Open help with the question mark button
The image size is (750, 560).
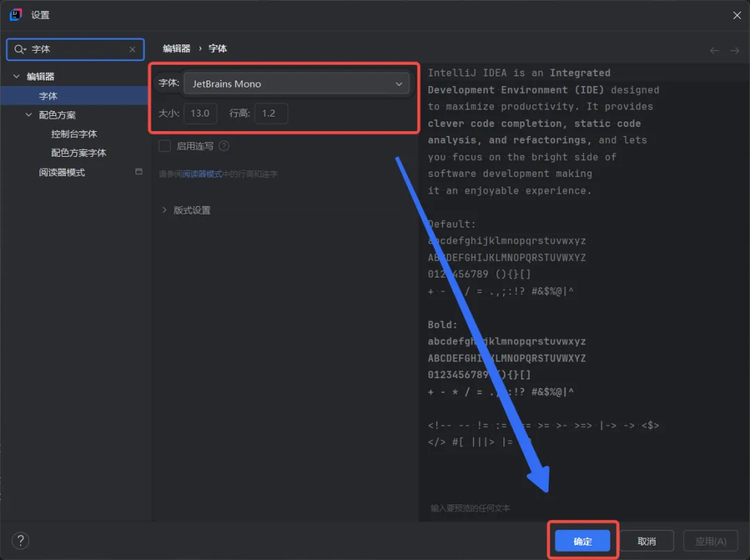click(21, 541)
